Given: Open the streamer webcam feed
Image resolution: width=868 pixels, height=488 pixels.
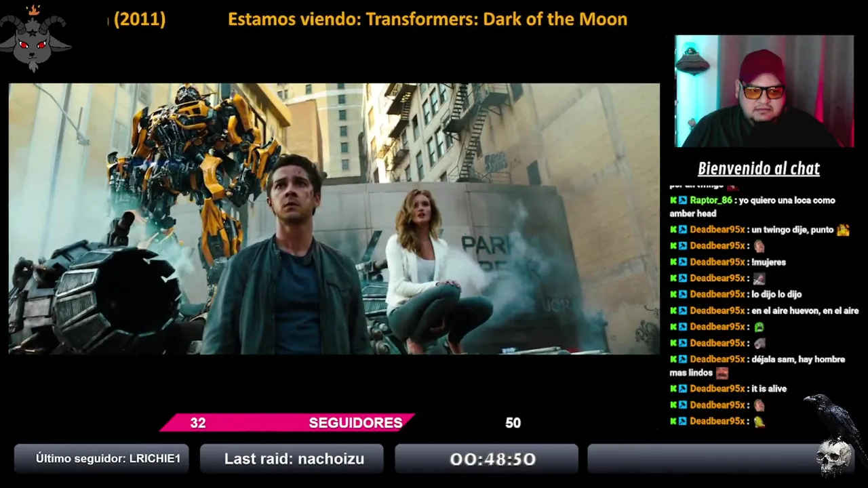Looking at the screenshot, I should [764, 91].
